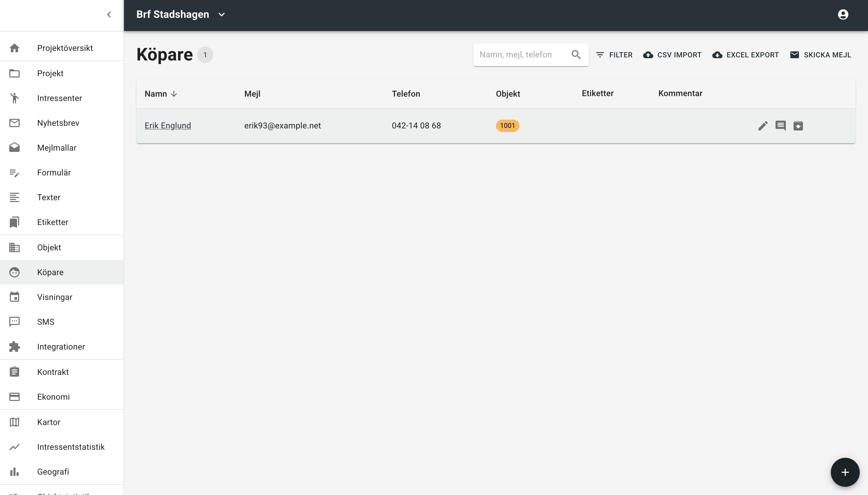The width and height of the screenshot is (868, 495).
Task: Open Projekt in the sidebar
Action: 62,73
